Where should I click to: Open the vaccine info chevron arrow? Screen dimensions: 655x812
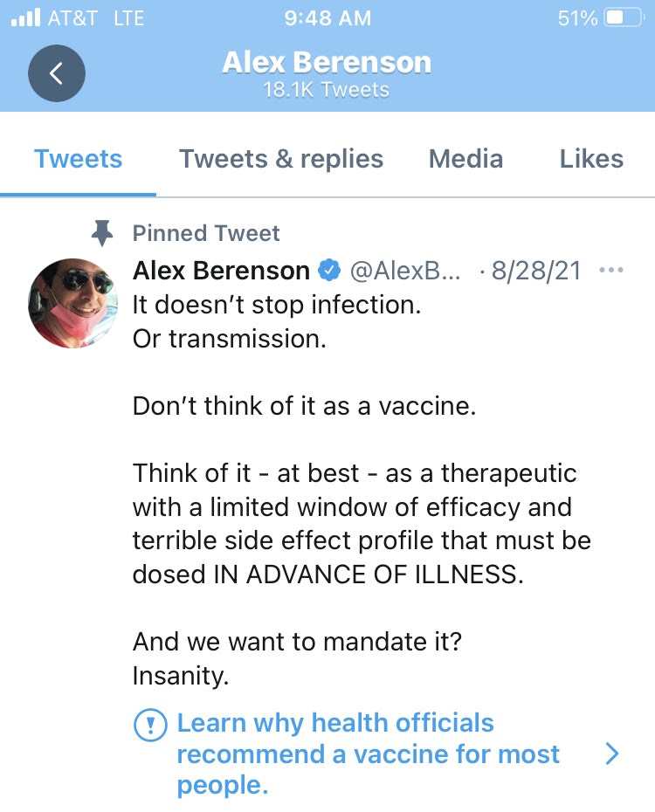612,754
